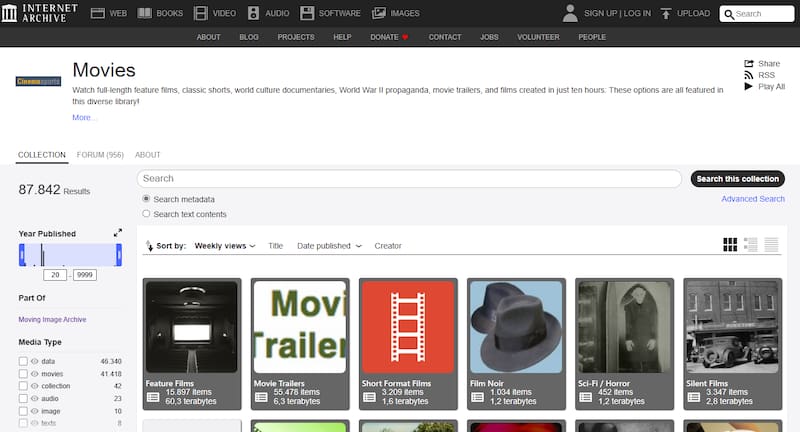This screenshot has height=432, width=800.
Task: Click the list icon on Feature Films card
Action: point(153,397)
